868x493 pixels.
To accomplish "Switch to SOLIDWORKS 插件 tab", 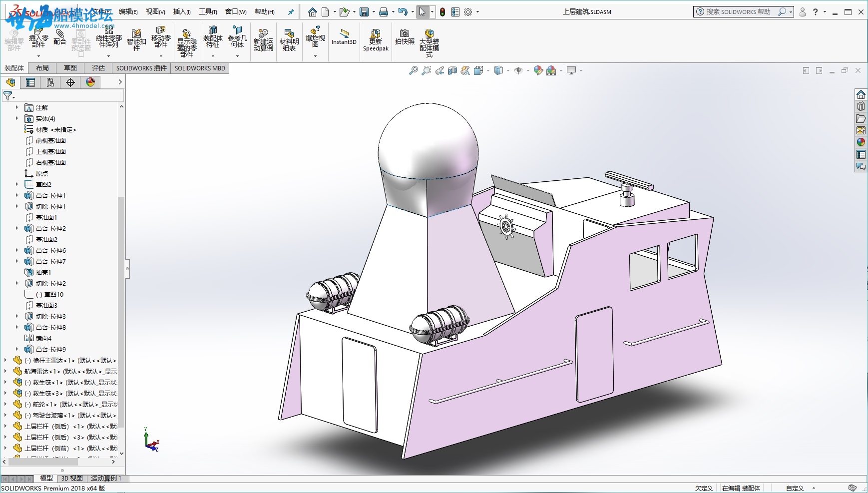I will [x=141, y=68].
